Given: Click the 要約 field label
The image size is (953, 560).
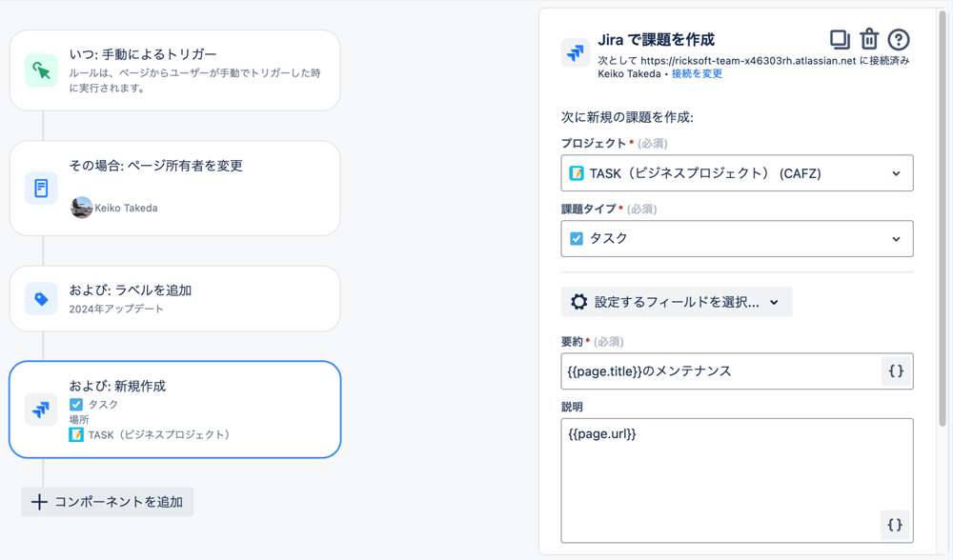Looking at the screenshot, I should (x=572, y=342).
